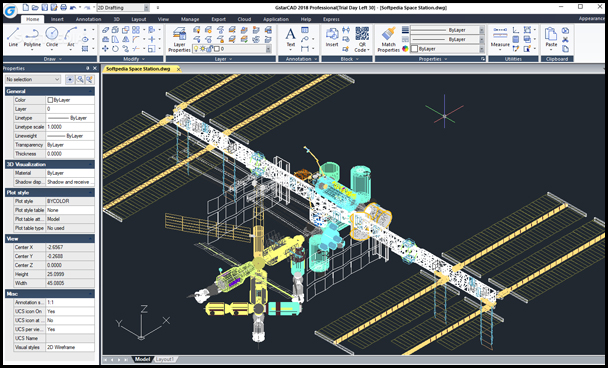
Task: Select the Circle drawing tool
Action: click(52, 37)
